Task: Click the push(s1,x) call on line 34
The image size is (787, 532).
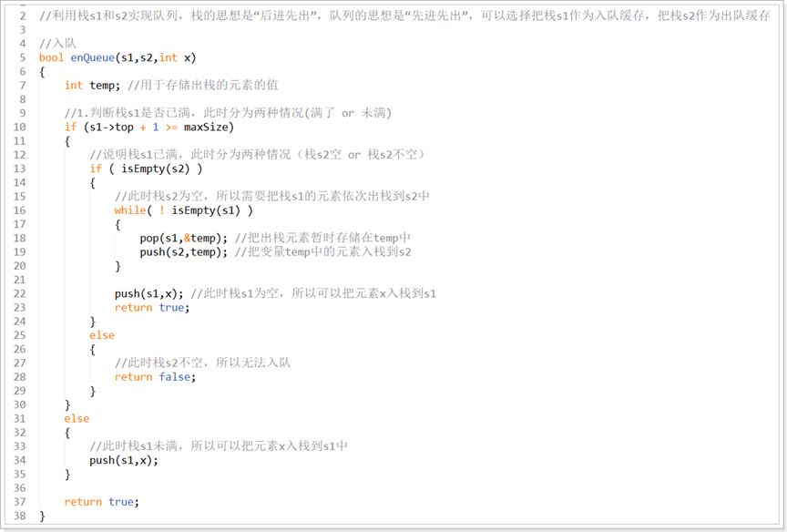Action: coord(124,460)
